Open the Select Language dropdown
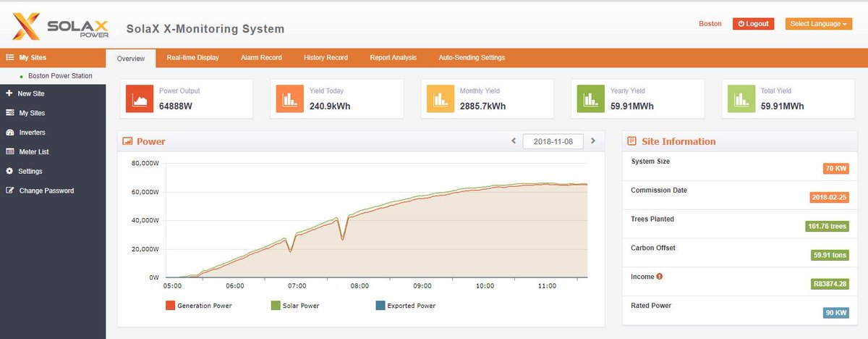868x339 pixels. pos(819,24)
